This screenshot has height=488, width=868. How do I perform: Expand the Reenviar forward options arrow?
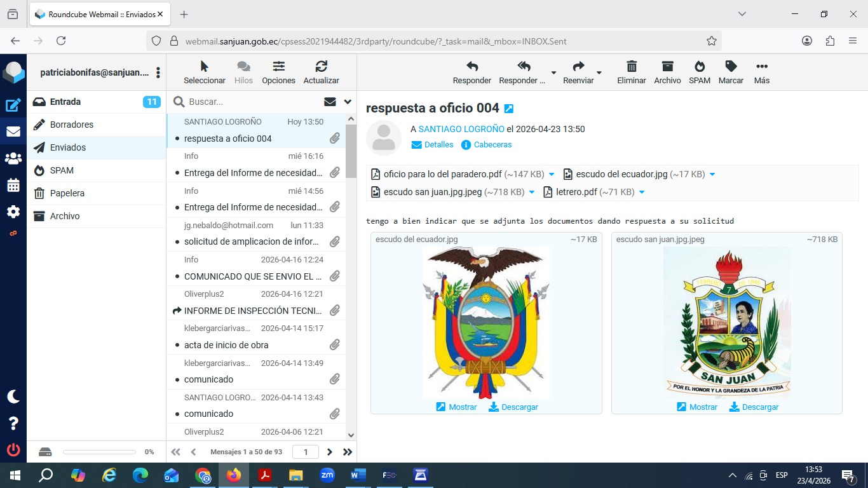click(599, 72)
